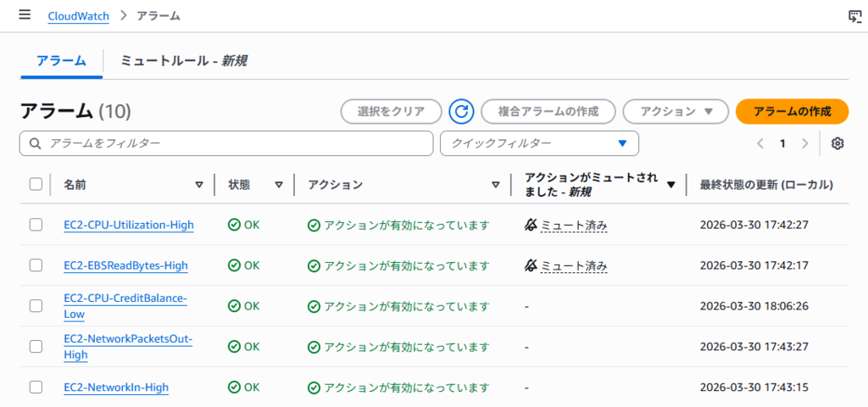Viewport: 868px width, 407px height.
Task: Click actions-enabled check icon for EC2-CPU-Utilization-High
Action: point(314,226)
